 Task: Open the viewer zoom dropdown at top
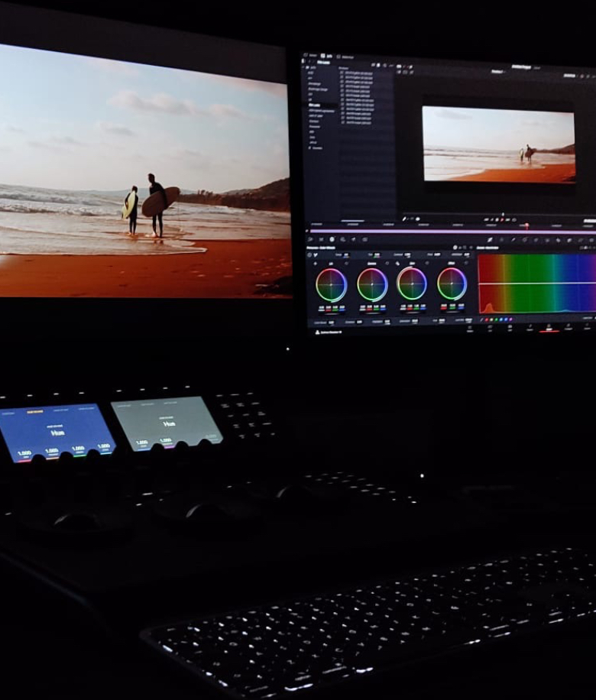click(569, 75)
